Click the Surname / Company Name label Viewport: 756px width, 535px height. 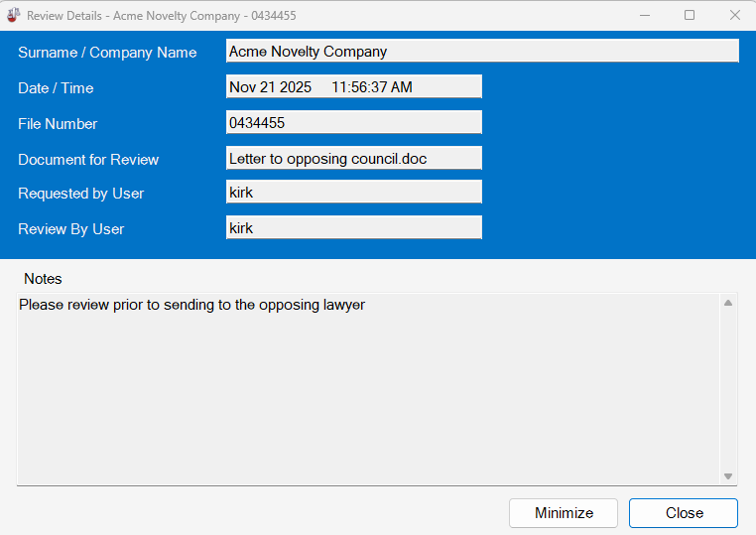[107, 53]
